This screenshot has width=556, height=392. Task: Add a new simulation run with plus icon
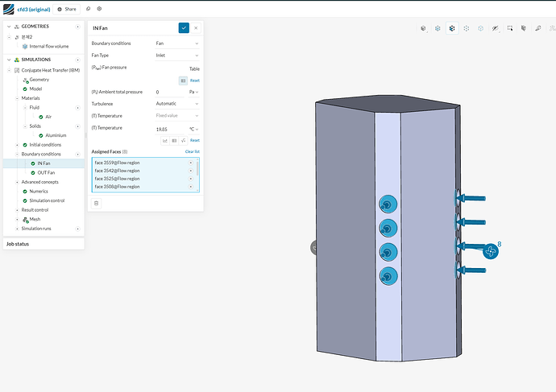[77, 229]
